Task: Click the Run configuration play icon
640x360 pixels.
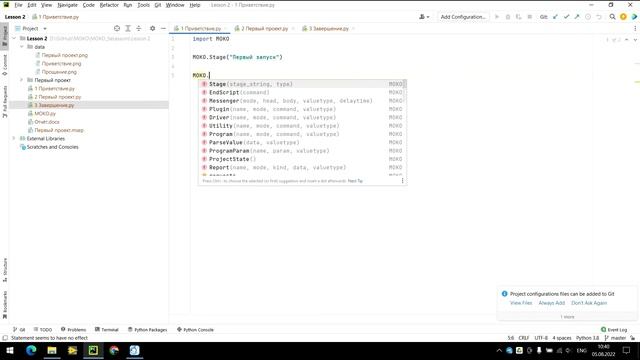Action: pyautogui.click(x=497, y=17)
